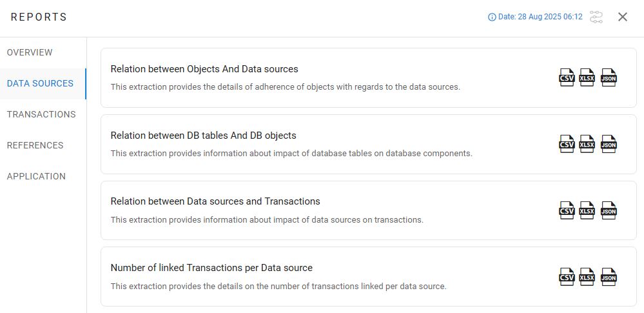Click the data flow icon beside the date
This screenshot has height=313, width=644.
[596, 17]
